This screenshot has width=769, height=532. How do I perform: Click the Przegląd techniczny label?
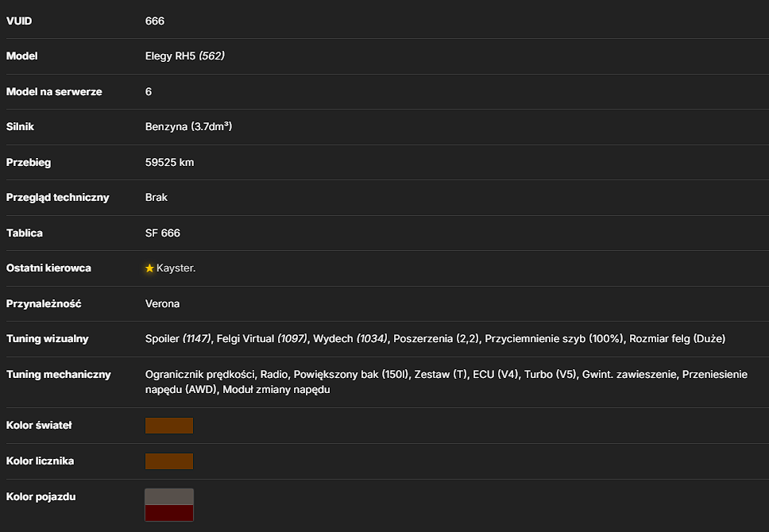58,198
